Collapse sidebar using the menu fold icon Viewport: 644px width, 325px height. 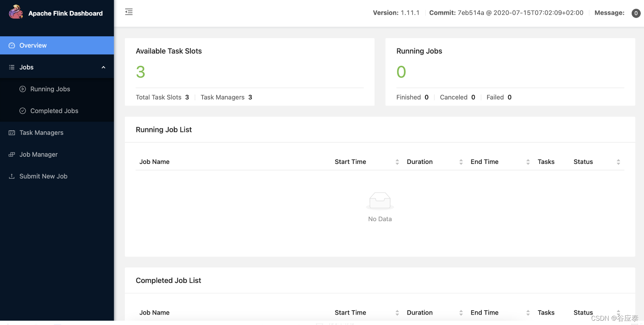129,12
